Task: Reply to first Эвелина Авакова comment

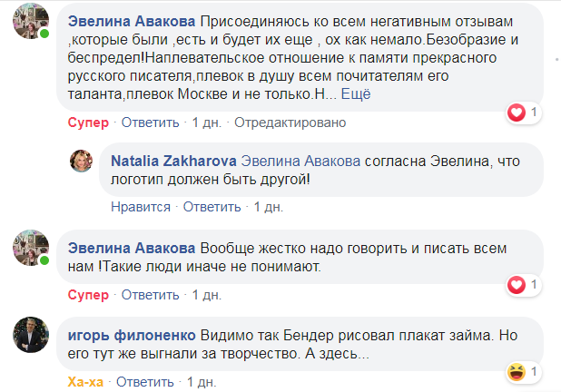Action: pos(151,122)
